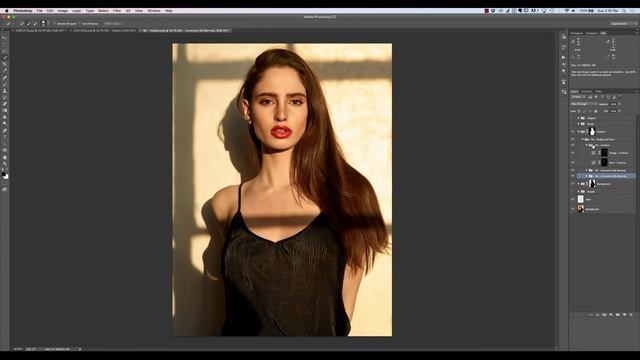Open the Apple menu
This screenshot has height=360, width=640.
(x=7, y=11)
